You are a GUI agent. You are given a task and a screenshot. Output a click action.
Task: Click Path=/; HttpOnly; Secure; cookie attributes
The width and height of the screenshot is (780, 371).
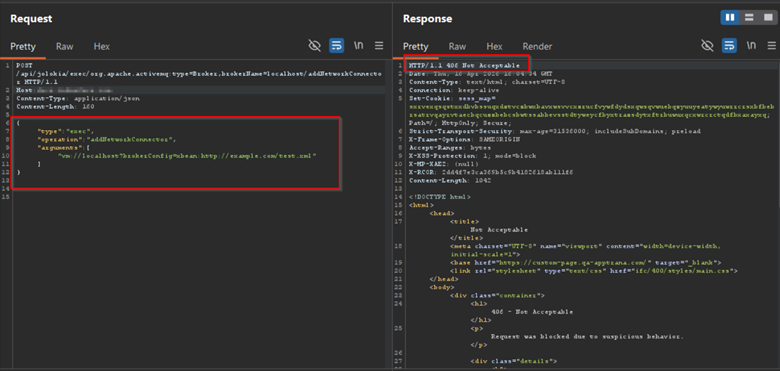click(x=460, y=123)
